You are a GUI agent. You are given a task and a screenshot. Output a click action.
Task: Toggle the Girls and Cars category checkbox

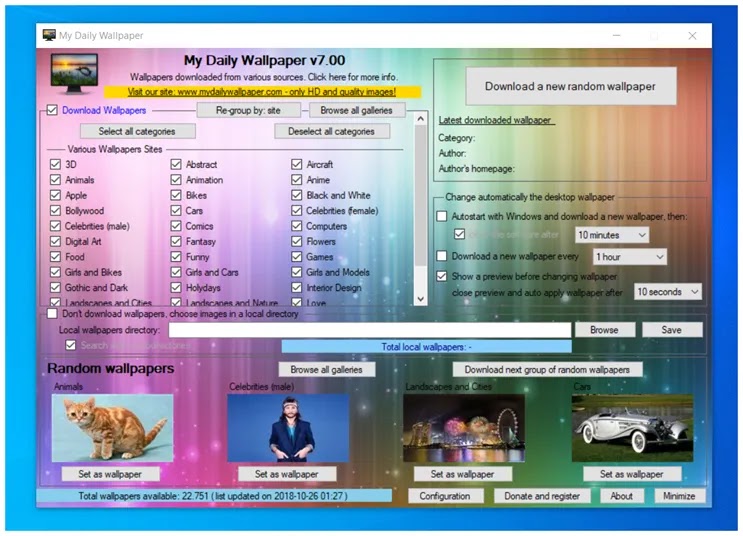coord(176,272)
